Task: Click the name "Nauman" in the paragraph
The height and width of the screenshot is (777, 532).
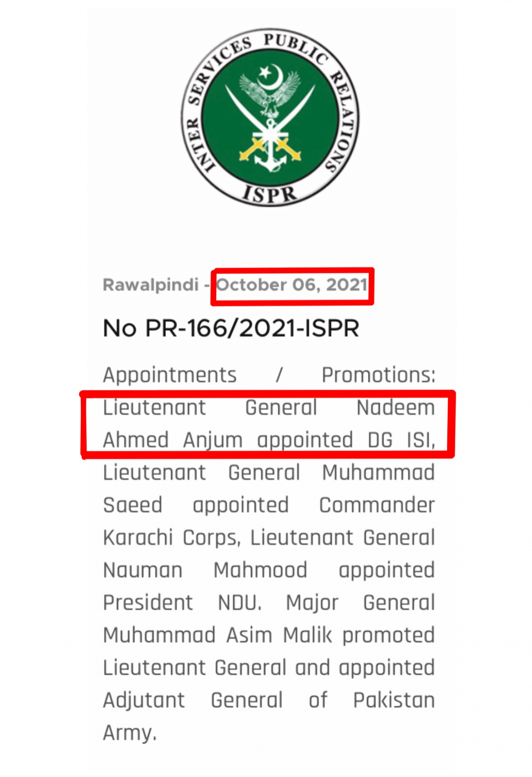Action: 143,571
